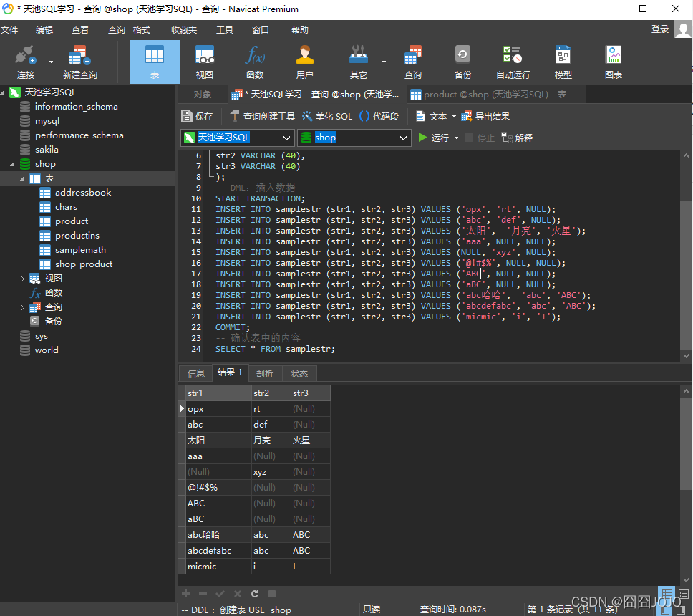The width and height of the screenshot is (693, 616).
Task: Expand the 查询 queries tree node
Action: [x=22, y=307]
